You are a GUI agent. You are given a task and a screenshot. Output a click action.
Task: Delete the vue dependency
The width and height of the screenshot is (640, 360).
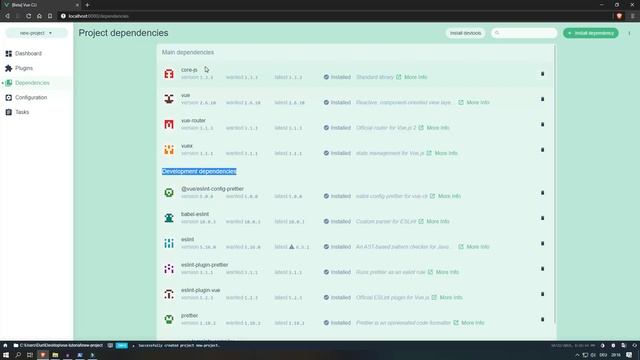(542, 99)
